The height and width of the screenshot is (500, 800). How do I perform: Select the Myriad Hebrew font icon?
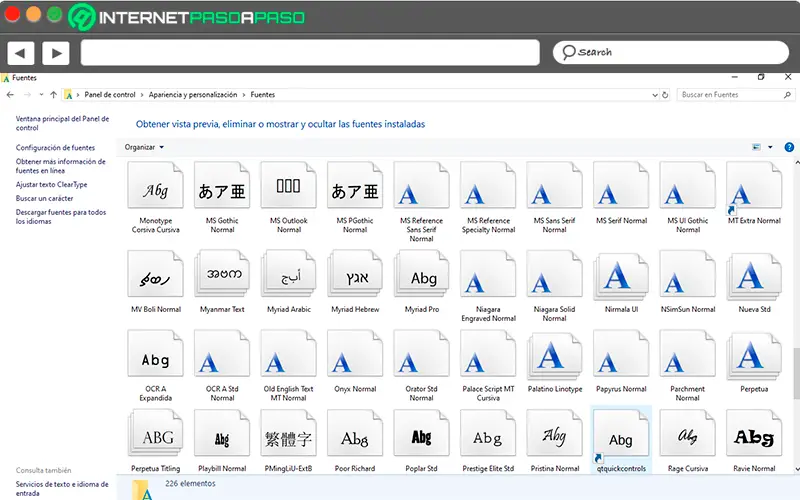(x=355, y=273)
